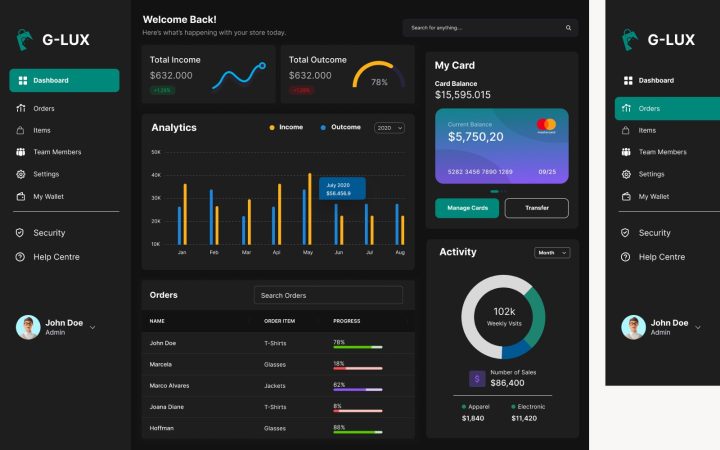Click the blue credit card
This screenshot has width=720, height=450.
click(x=502, y=146)
